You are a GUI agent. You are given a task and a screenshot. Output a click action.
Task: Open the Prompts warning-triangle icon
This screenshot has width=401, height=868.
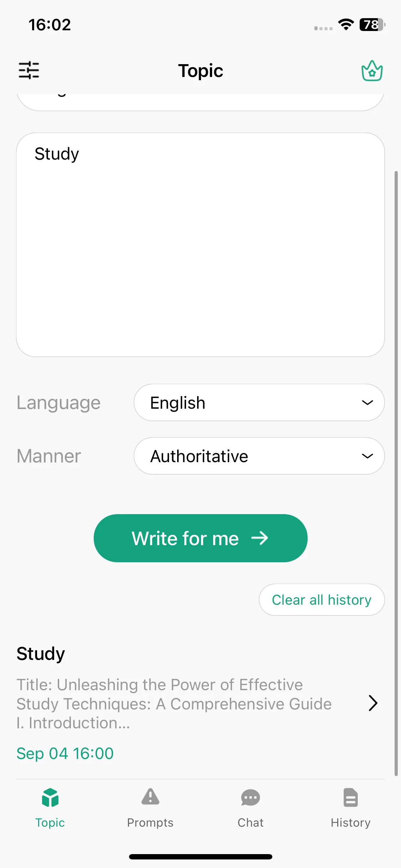tap(150, 797)
